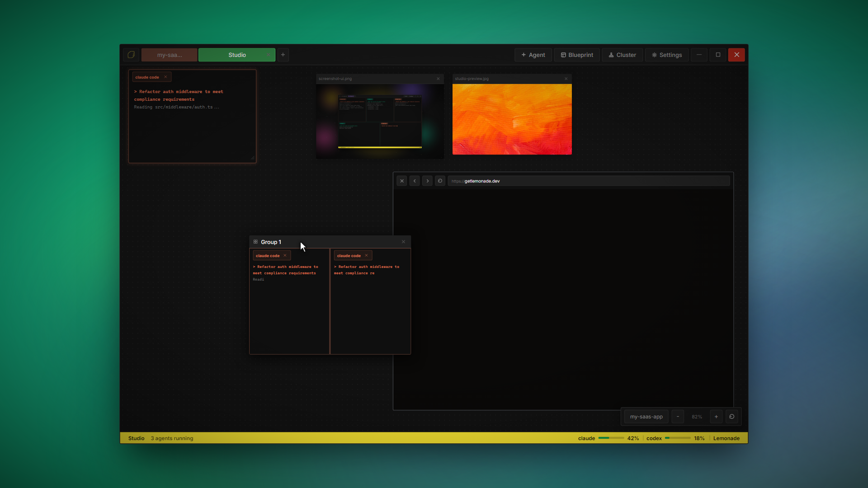Image resolution: width=868 pixels, height=488 pixels.
Task: Go back in the embedded browser
Action: click(415, 181)
